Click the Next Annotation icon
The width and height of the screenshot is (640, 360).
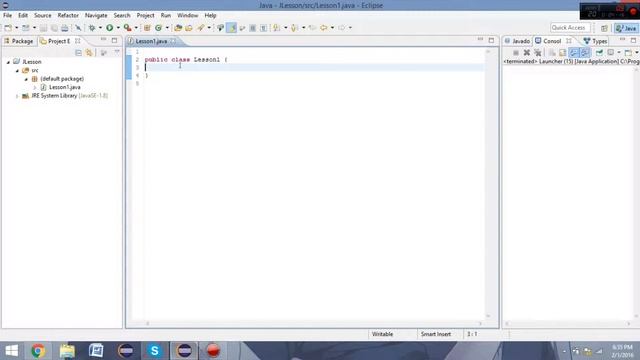pos(277,28)
